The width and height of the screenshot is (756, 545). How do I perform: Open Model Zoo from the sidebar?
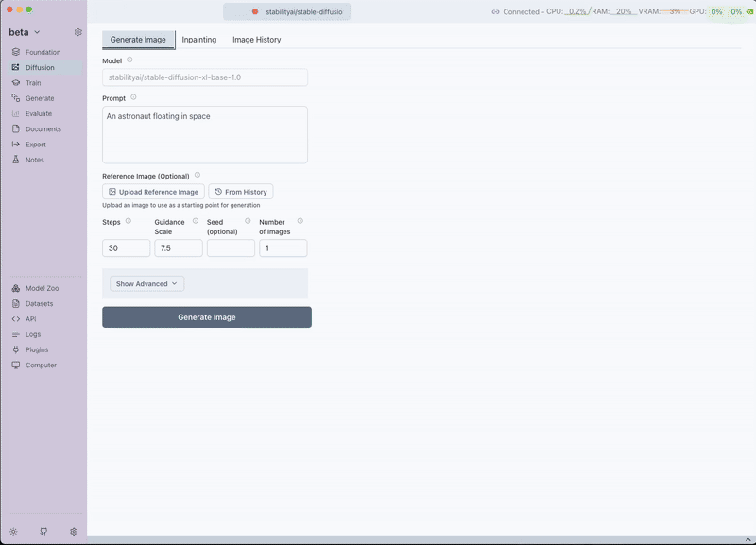tap(42, 288)
